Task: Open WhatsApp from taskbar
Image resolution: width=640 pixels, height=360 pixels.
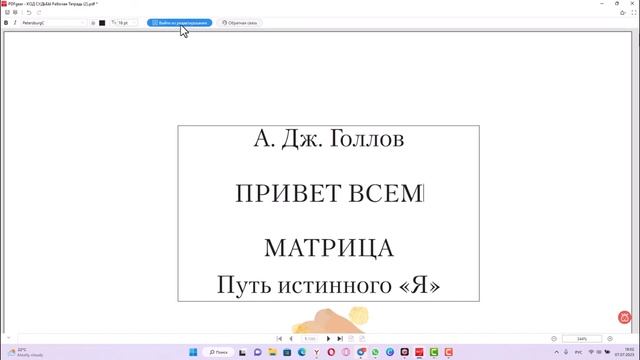Action: point(375,352)
